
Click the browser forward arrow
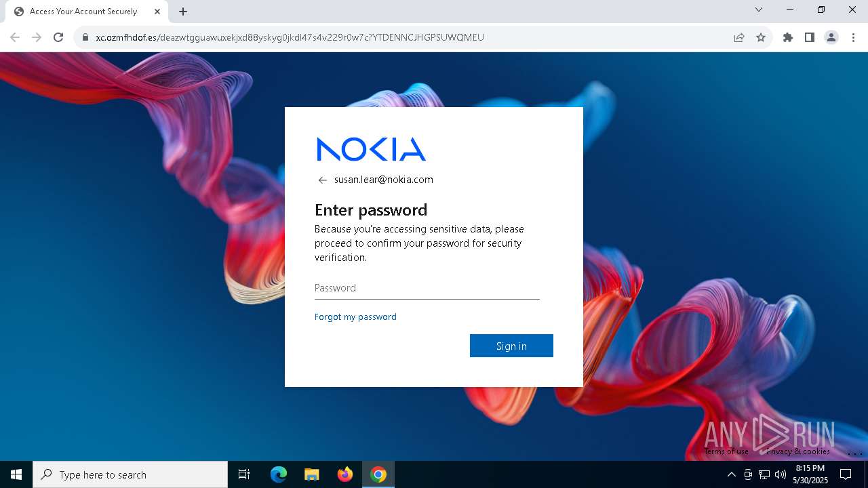click(37, 37)
